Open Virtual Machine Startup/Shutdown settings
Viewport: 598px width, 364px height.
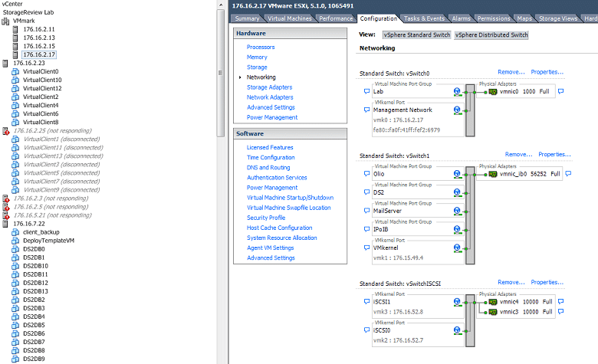point(290,198)
